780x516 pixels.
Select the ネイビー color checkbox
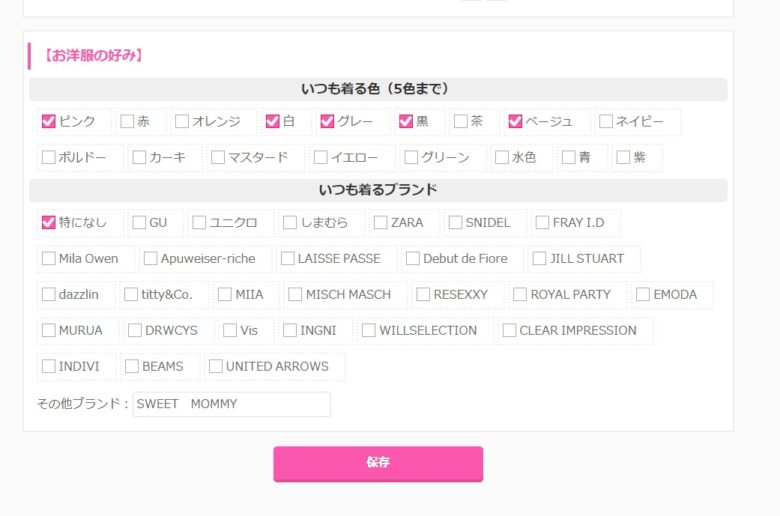point(606,122)
